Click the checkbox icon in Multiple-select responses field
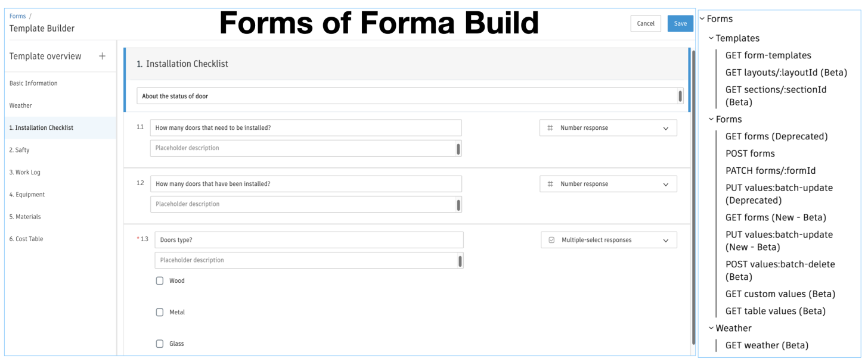Viewport: 868px width, 362px height. coord(551,240)
